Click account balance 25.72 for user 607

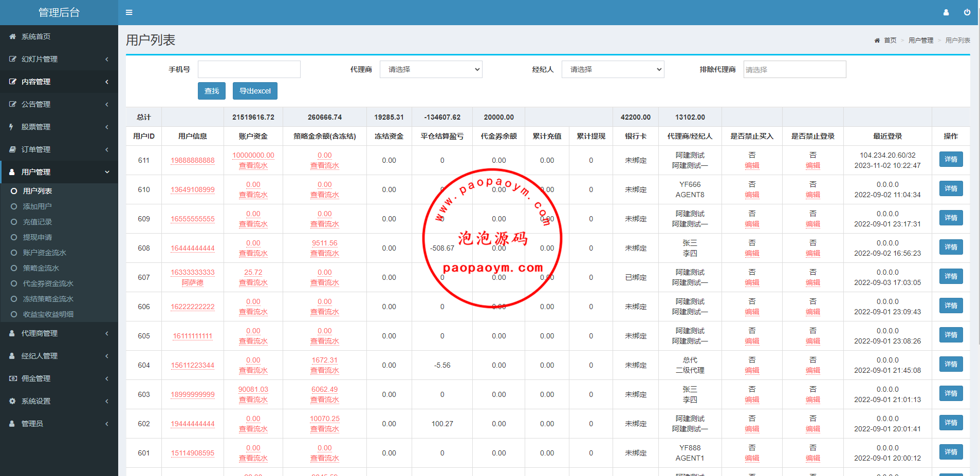point(253,272)
